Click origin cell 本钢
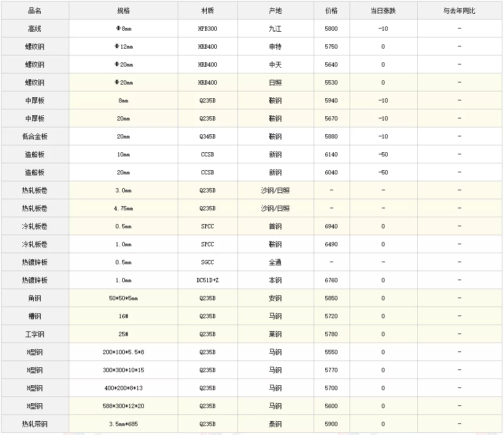Image resolution: width=504 pixels, height=435 pixels. click(x=276, y=281)
